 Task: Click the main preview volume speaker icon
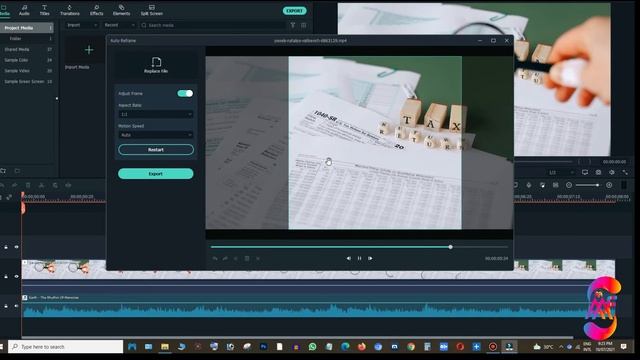pyautogui.click(x=611, y=173)
